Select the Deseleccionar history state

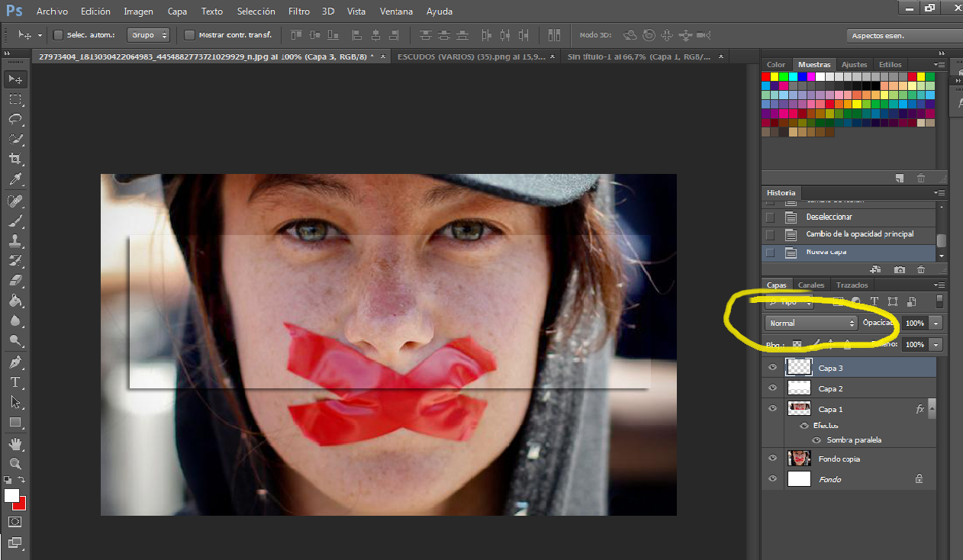(x=829, y=217)
